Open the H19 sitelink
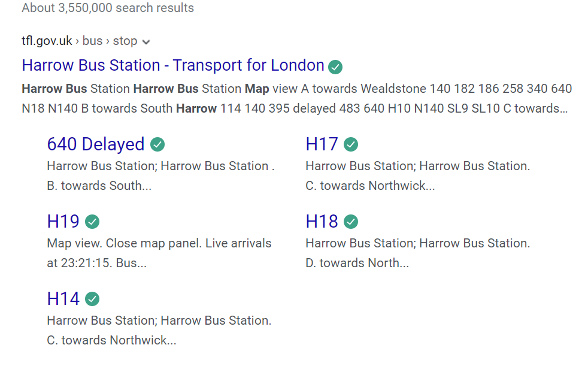This screenshot has height=369, width=588. point(63,222)
